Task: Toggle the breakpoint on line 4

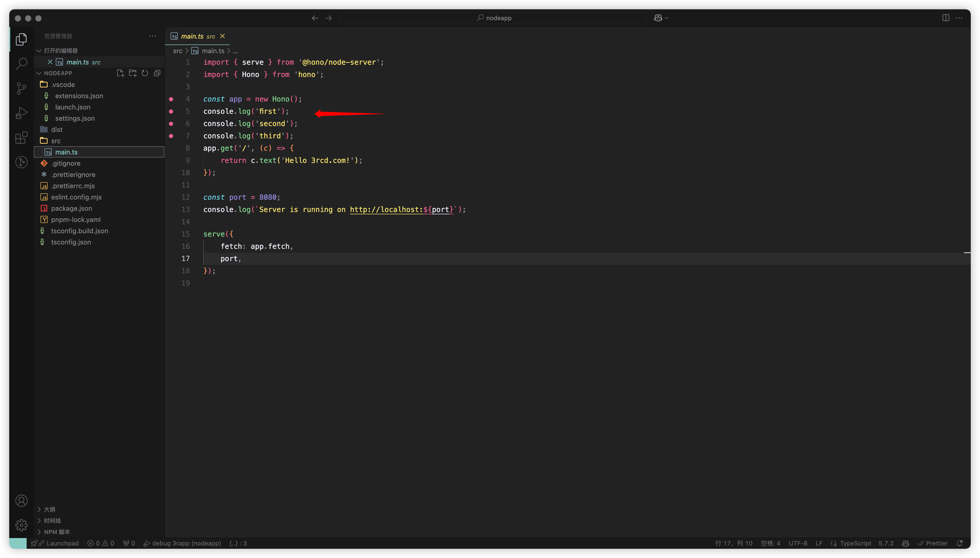Action: pyautogui.click(x=171, y=99)
